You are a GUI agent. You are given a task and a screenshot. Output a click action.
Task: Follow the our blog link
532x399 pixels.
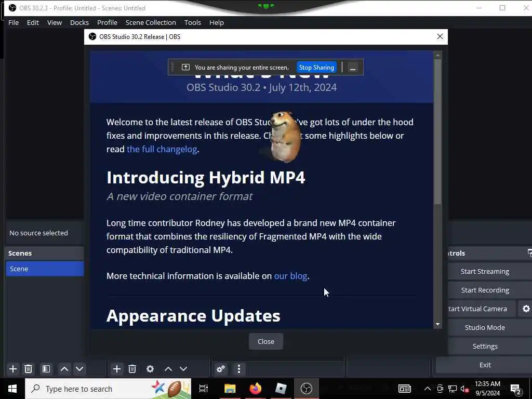tap(290, 276)
